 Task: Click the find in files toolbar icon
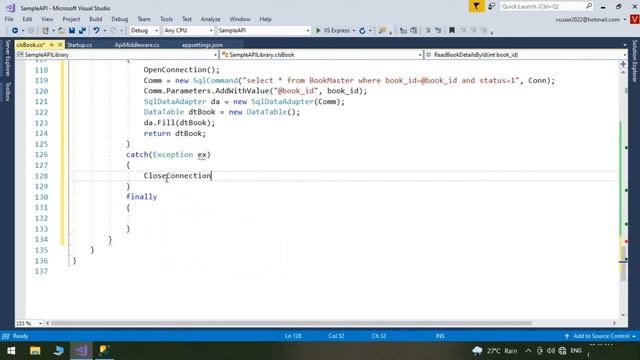pyautogui.click(x=382, y=31)
